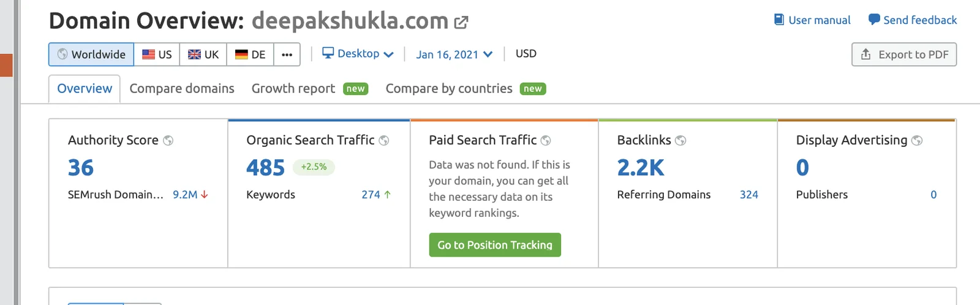Select Worldwide database toggle
The width and height of the screenshot is (980, 305).
pyautogui.click(x=91, y=55)
